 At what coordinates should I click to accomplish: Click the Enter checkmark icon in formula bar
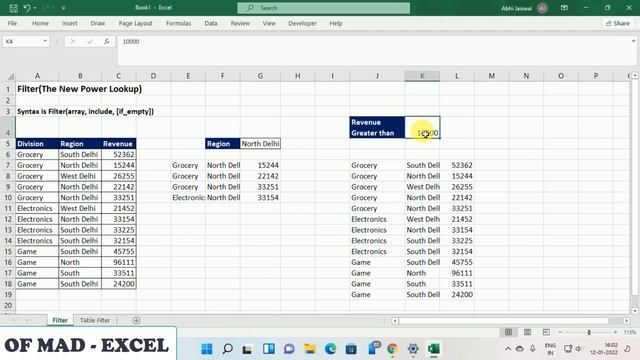[90, 41]
